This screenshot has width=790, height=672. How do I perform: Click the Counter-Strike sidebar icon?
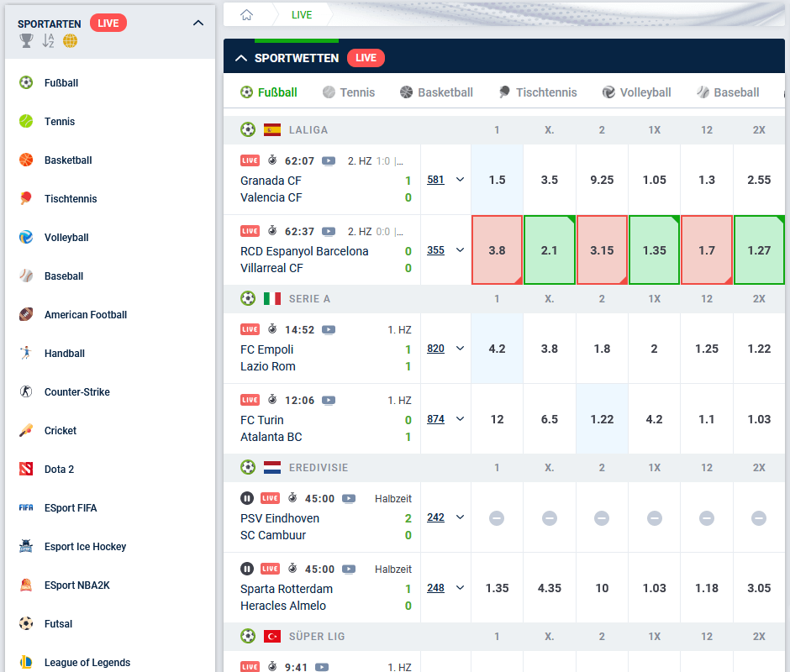tap(26, 391)
